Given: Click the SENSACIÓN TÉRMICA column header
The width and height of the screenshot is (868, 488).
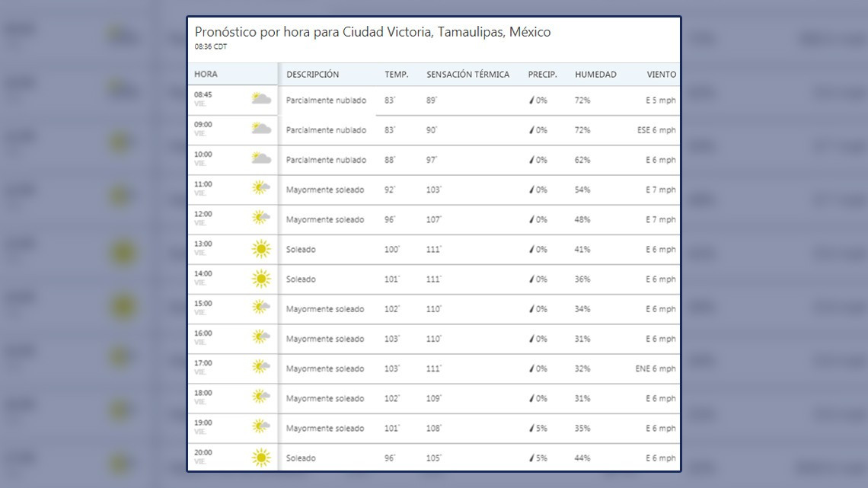Looking at the screenshot, I should click(x=467, y=74).
